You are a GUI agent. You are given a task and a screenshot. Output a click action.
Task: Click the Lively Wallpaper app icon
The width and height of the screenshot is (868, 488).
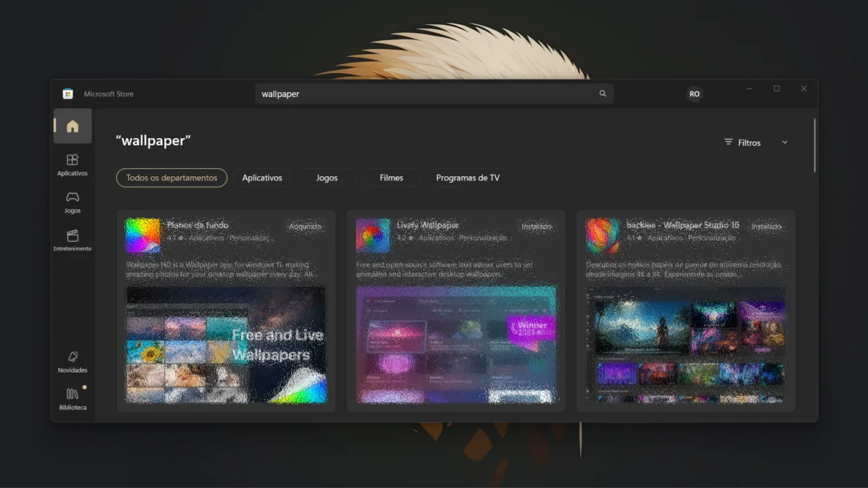373,235
